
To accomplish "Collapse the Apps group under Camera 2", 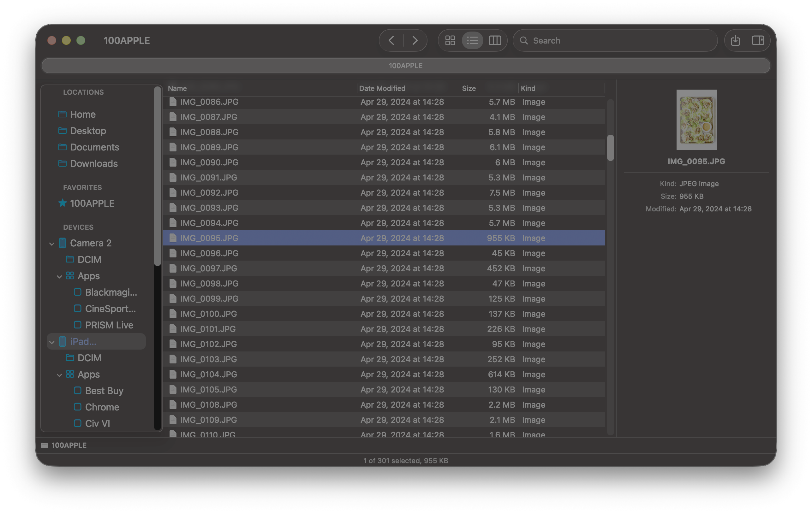I will point(60,276).
